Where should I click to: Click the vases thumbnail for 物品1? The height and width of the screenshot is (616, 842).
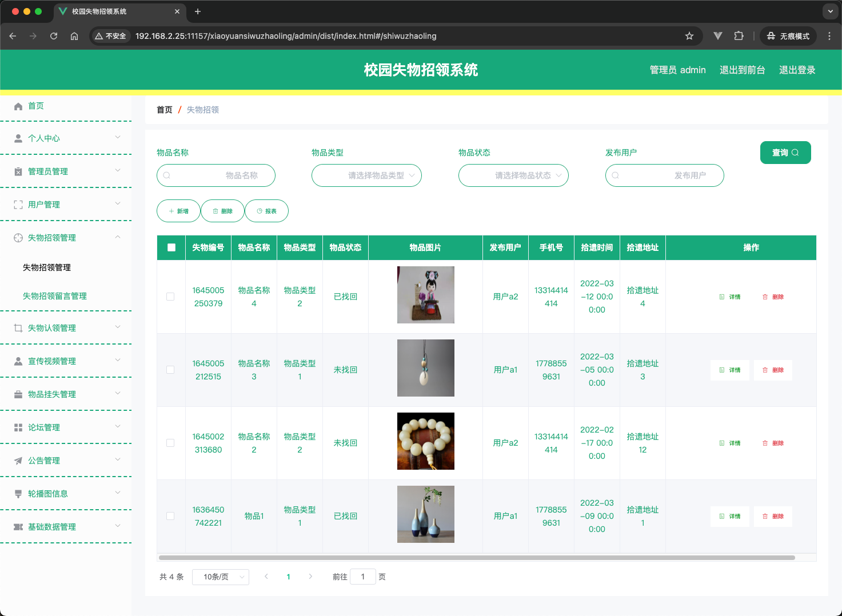click(x=426, y=514)
